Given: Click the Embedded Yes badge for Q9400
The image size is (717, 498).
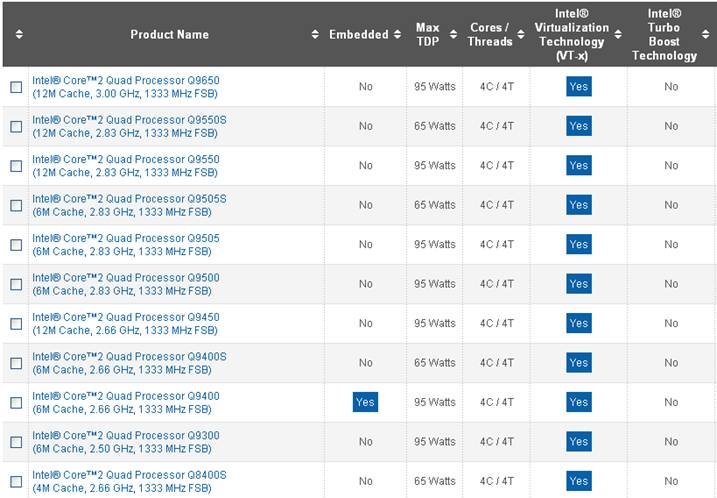Looking at the screenshot, I should pos(365,402).
